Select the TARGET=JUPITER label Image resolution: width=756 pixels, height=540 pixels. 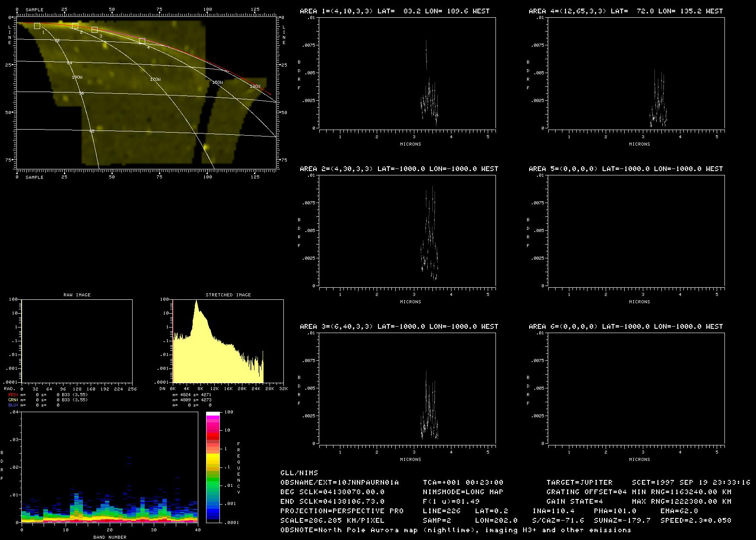(x=579, y=483)
